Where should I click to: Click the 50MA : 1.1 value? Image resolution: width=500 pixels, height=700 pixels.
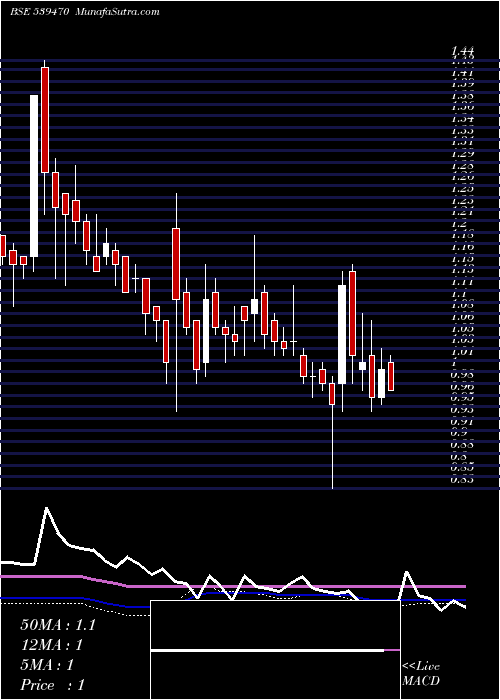[x=58, y=625]
